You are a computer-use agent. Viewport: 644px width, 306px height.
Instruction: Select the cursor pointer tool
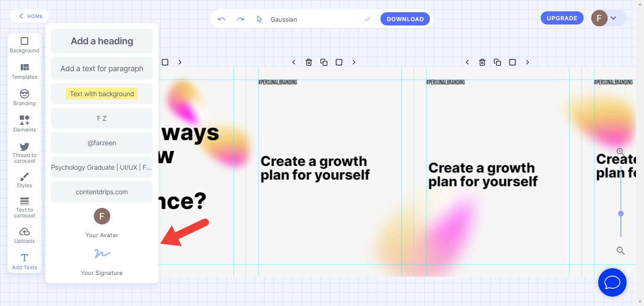pyautogui.click(x=259, y=19)
